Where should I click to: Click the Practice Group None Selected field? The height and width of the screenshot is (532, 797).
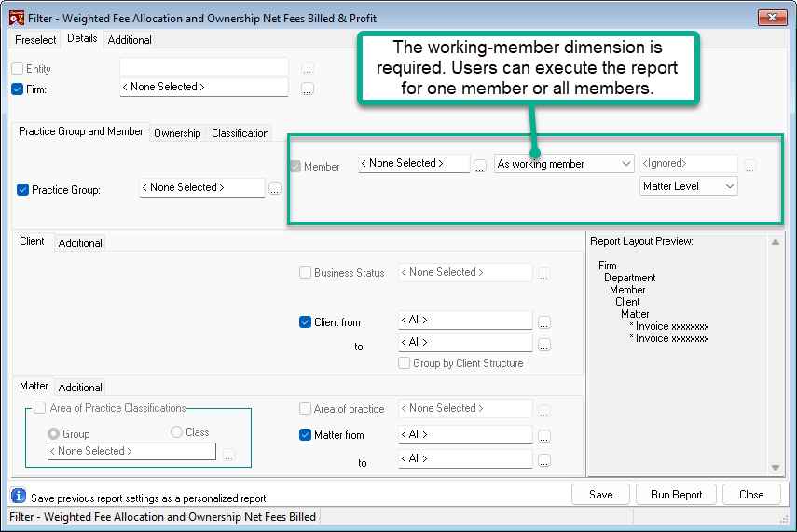(201, 187)
